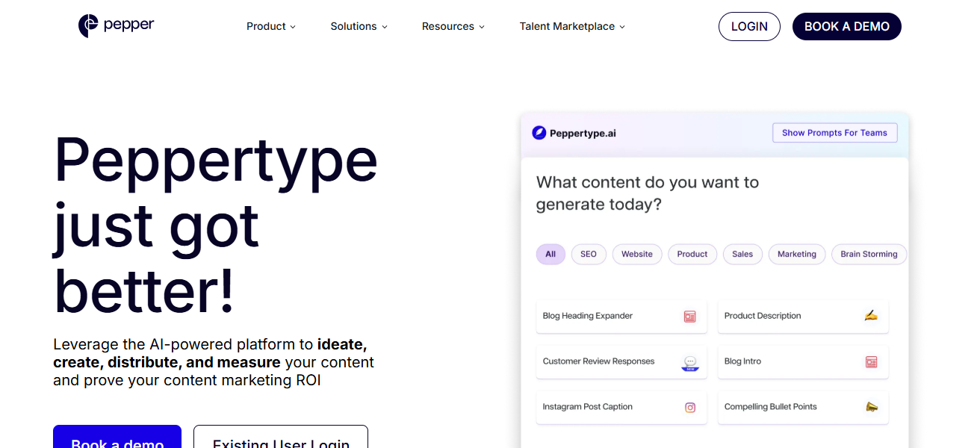Click the Blog Intro newspaper icon

[871, 362]
